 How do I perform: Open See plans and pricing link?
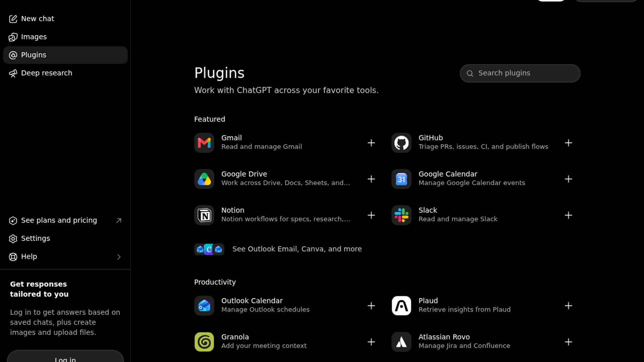(65, 221)
